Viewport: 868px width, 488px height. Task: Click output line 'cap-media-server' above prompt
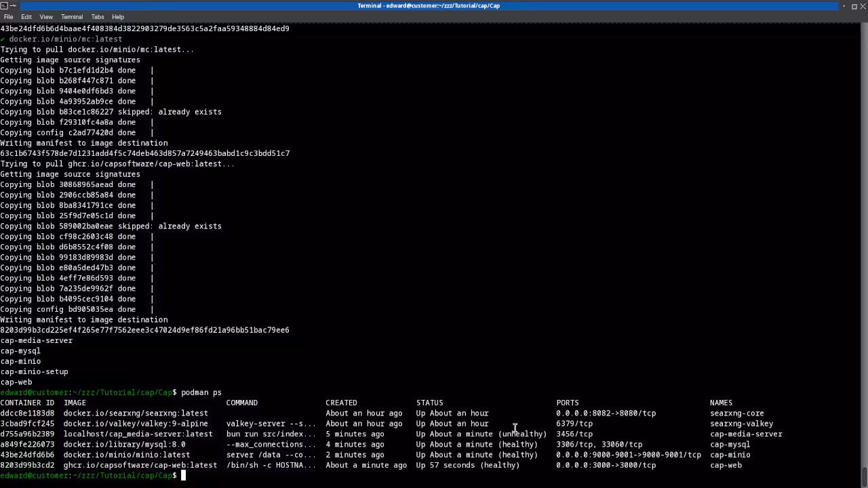click(36, 340)
